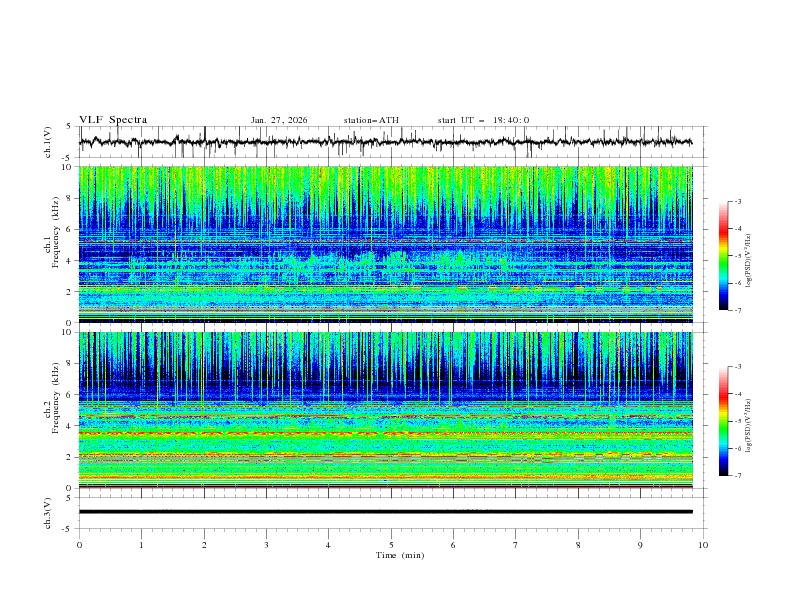Viewport: 792px width, 612px height.
Task: Click the "0" tick on the time axis
Action: [x=79, y=545]
